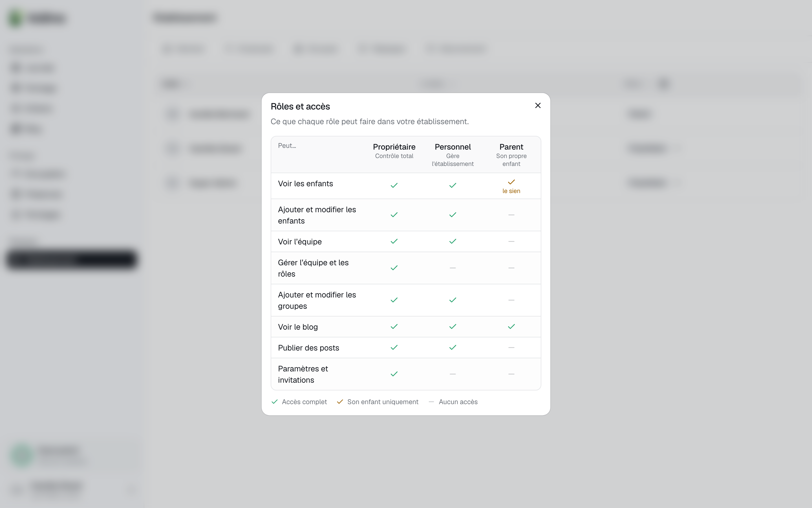Click Personnel checkmark for Publier des posts
The image size is (812, 508).
453,347
